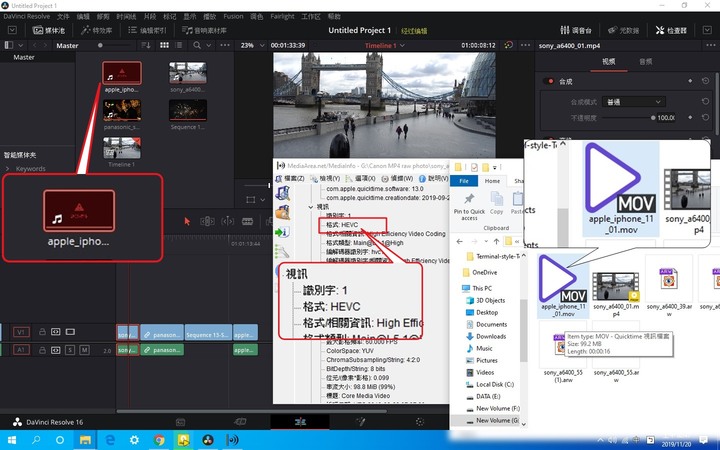Open media pool three-dot options menu
Screen dimensions: 720x450
[x=225, y=45]
